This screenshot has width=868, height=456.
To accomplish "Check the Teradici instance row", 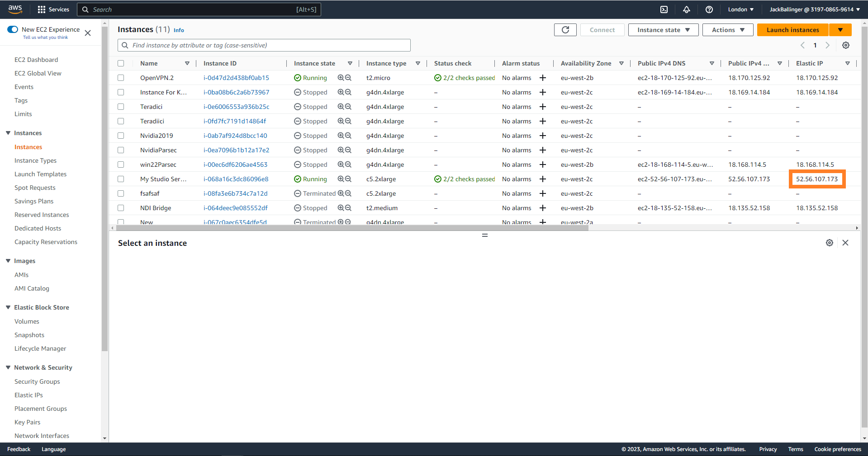I will pyautogui.click(x=121, y=107).
